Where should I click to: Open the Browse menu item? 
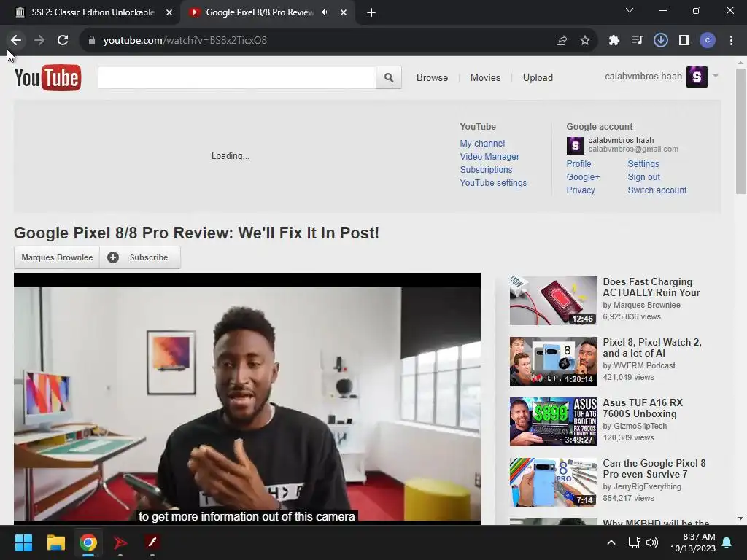coord(432,77)
